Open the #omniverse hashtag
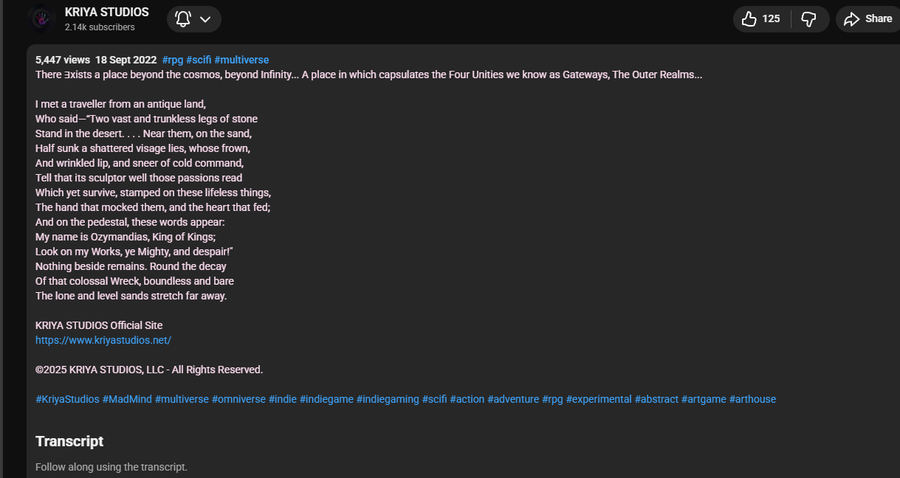Screen dimensions: 900x478 239,399
